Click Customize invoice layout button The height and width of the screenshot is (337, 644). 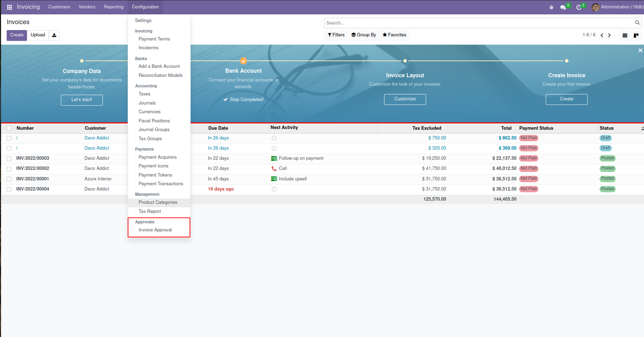point(405,99)
